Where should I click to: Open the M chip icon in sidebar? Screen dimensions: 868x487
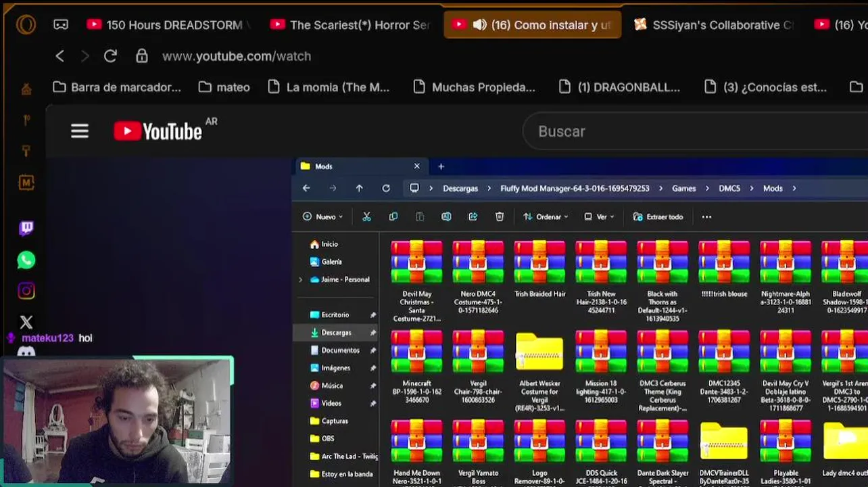pos(26,182)
